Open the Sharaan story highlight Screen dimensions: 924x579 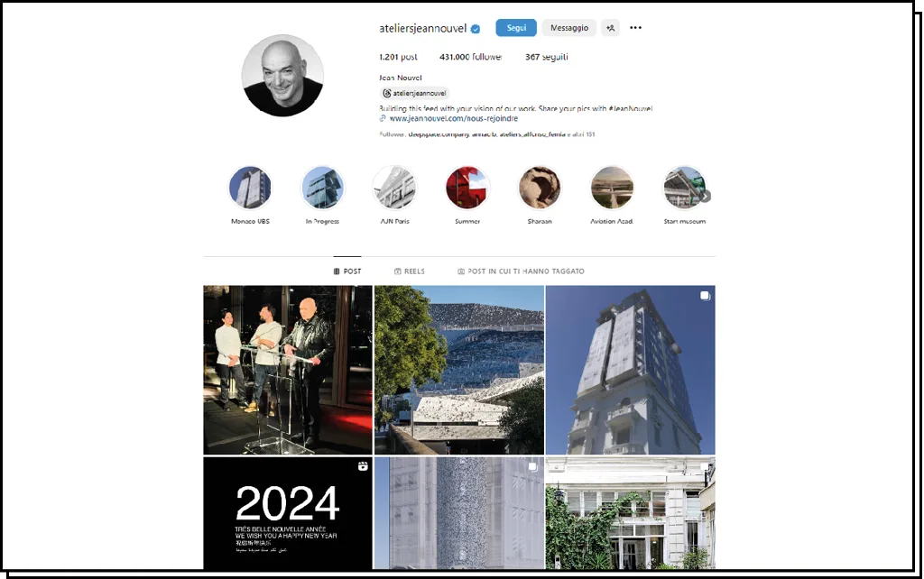coord(540,188)
